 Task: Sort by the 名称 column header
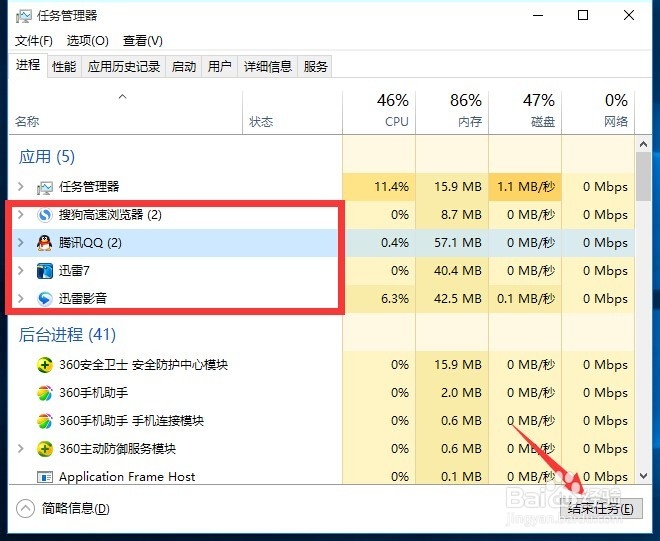point(125,113)
